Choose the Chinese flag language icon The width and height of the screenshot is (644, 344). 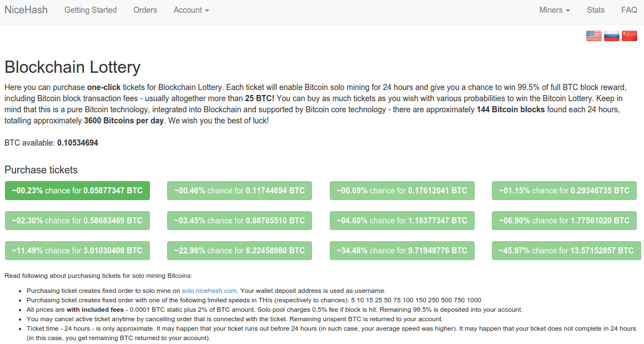point(629,36)
